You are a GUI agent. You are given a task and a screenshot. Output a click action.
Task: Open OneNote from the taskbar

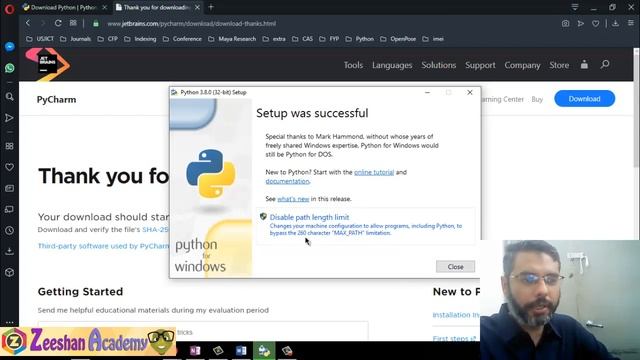tap(195, 351)
